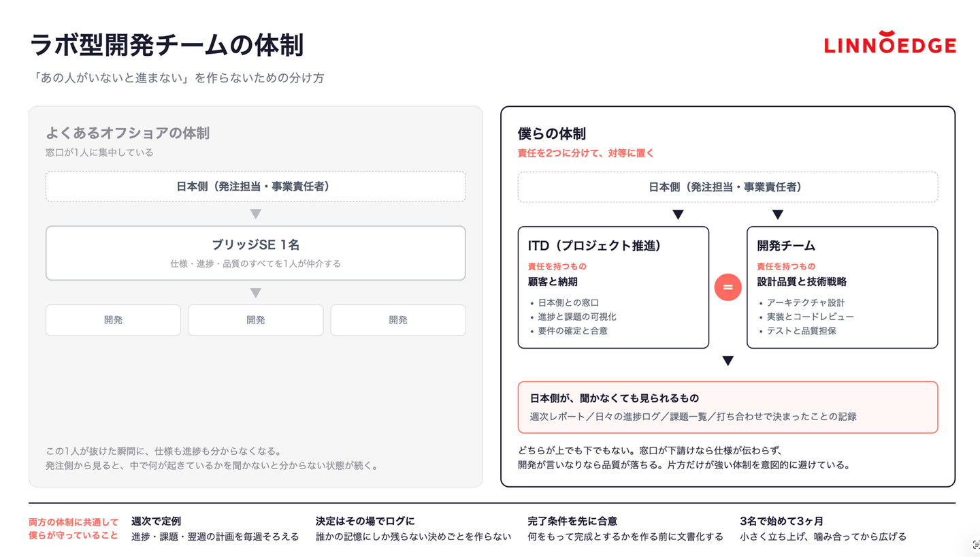Screen dimensions: 980x557
Task: Click bullet 進捗と課題の可視化
Action: click(x=577, y=317)
